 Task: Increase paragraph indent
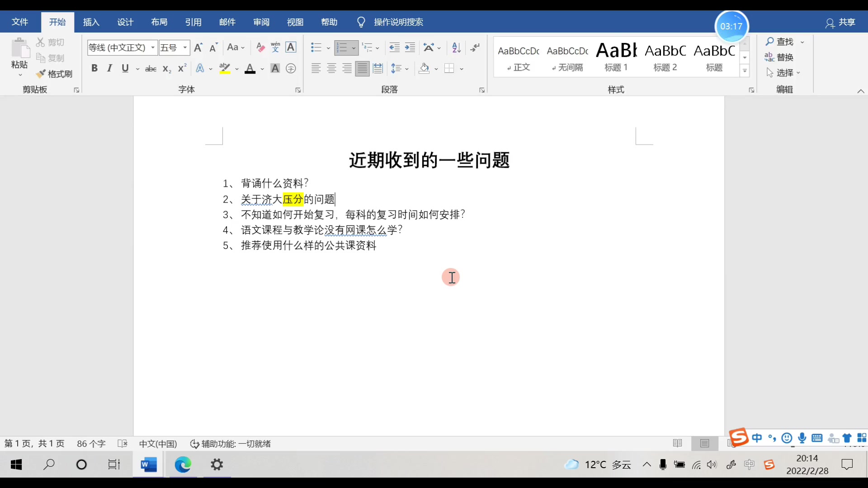tap(410, 47)
